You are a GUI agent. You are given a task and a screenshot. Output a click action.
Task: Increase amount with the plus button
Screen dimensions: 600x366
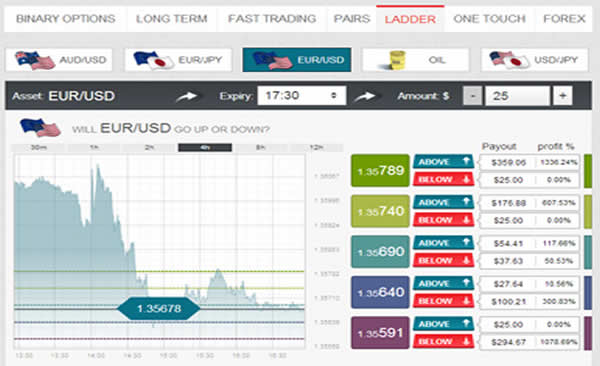pos(562,96)
